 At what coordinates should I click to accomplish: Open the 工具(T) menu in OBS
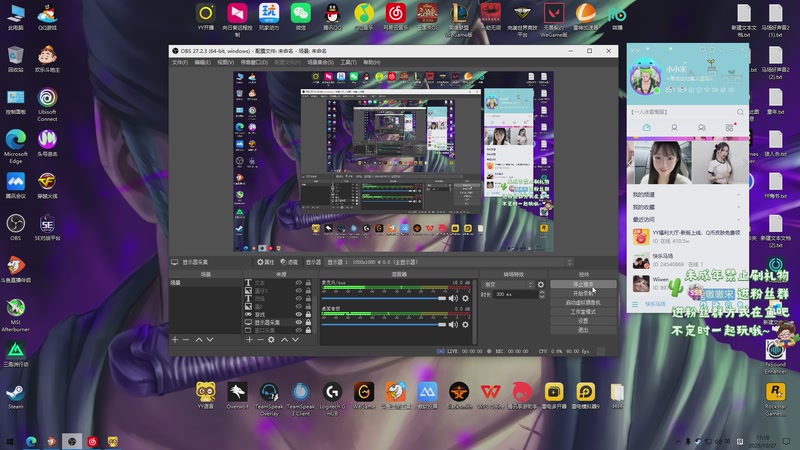click(x=348, y=62)
